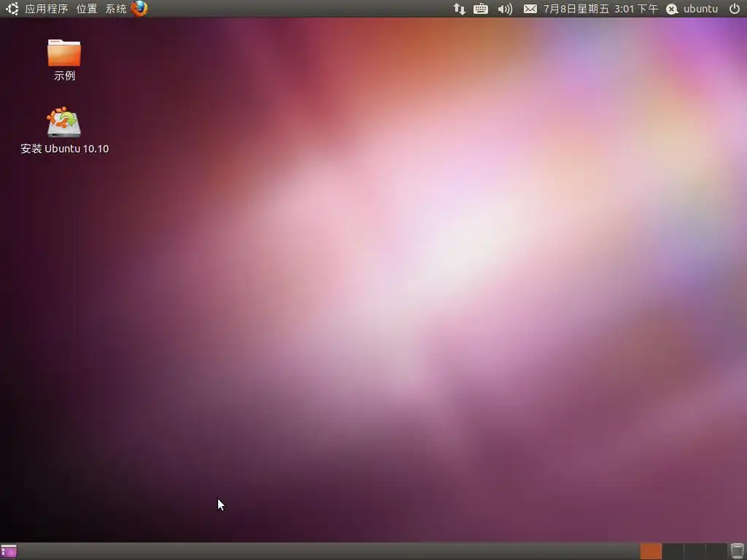
Task: Click the Show Desktop button in bottom panel
Action: click(9, 551)
